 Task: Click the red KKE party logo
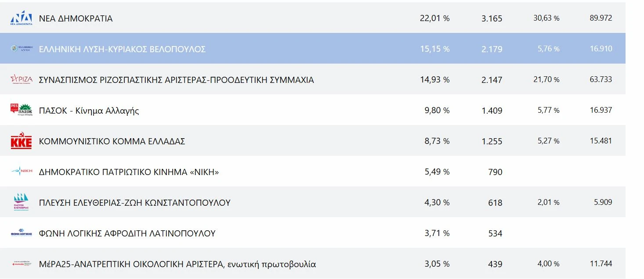click(21, 141)
